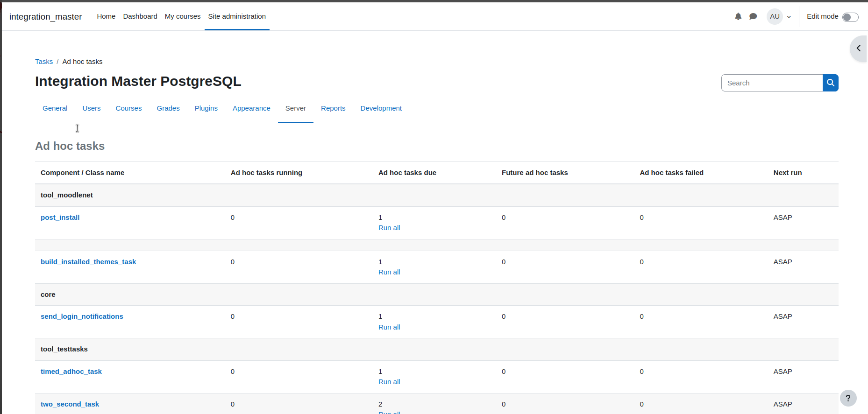Image resolution: width=868 pixels, height=414 pixels.
Task: Click the AU user avatar
Action: coord(775,16)
